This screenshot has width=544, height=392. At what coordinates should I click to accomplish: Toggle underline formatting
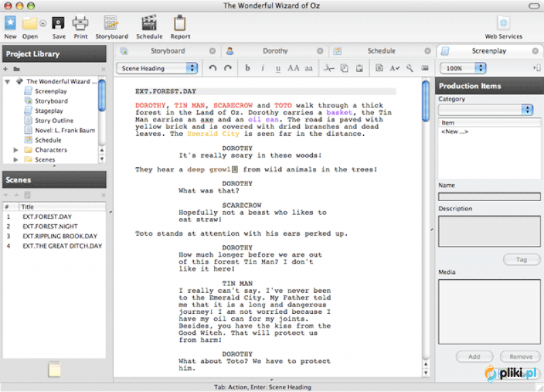278,69
